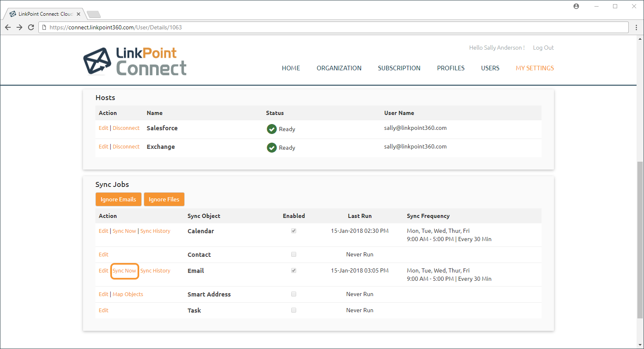Edit the Exchange host
This screenshot has width=644, height=349.
click(x=103, y=147)
